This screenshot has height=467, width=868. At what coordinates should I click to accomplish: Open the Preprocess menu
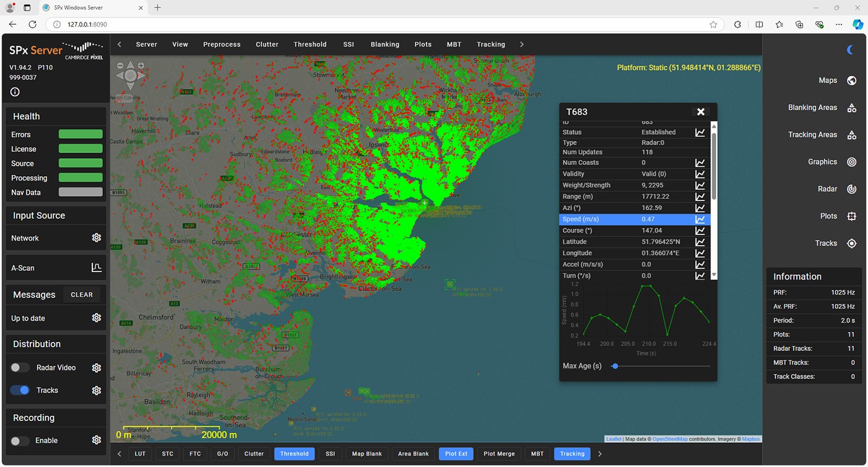[x=221, y=44]
